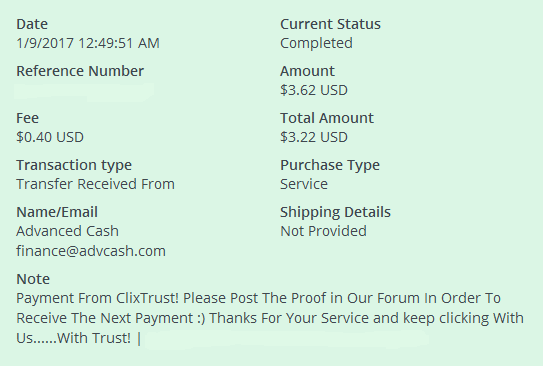Select the 1/9/2017 12:49:51 AM timestamp
This screenshot has height=366, width=543.
[x=88, y=43]
